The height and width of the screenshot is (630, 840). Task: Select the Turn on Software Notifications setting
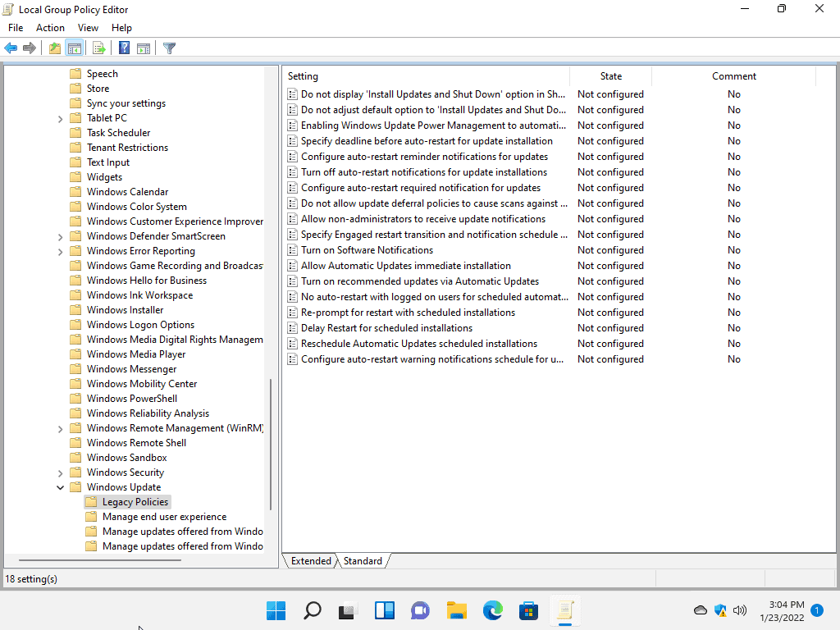click(366, 249)
